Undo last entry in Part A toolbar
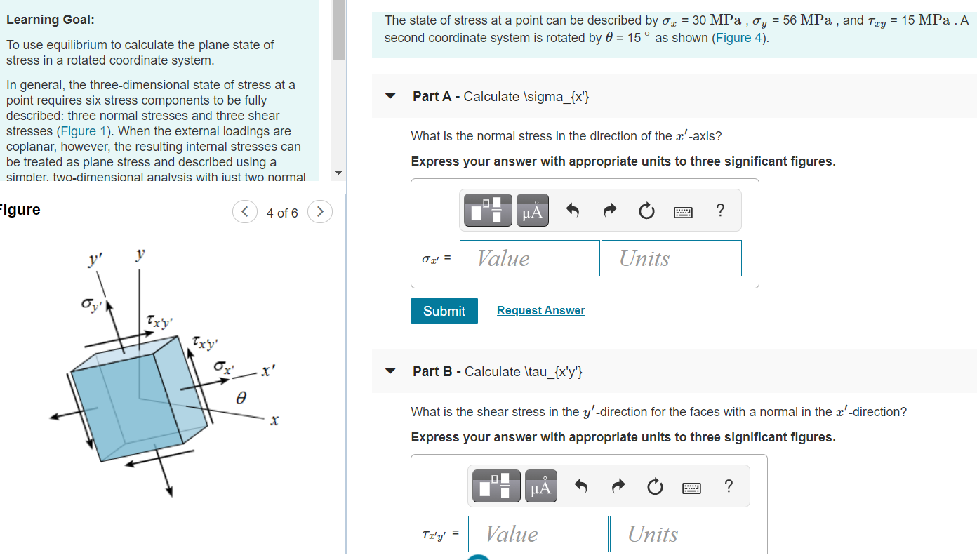This screenshot has height=560, width=977. click(x=573, y=211)
